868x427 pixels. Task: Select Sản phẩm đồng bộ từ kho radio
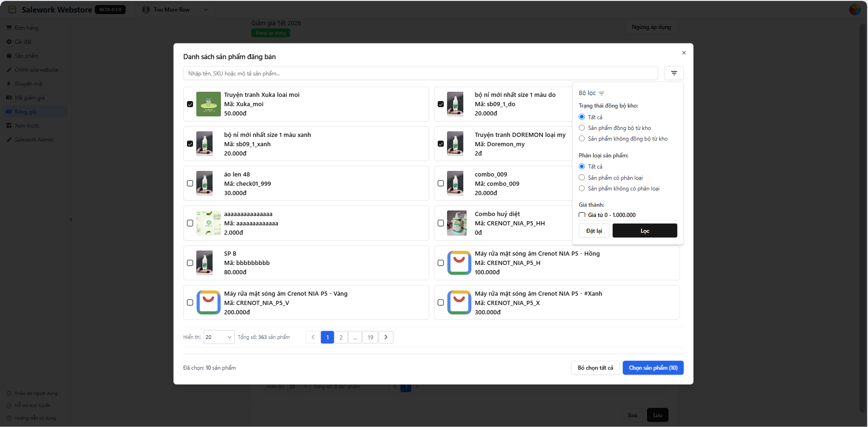(582, 128)
